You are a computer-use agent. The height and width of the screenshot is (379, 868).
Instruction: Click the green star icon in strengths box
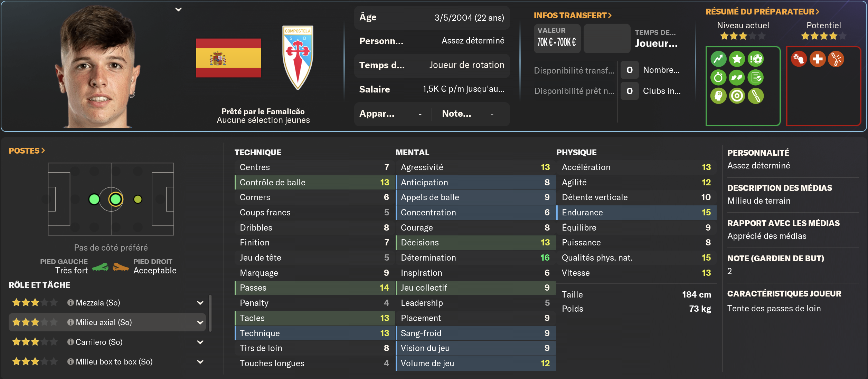[737, 59]
